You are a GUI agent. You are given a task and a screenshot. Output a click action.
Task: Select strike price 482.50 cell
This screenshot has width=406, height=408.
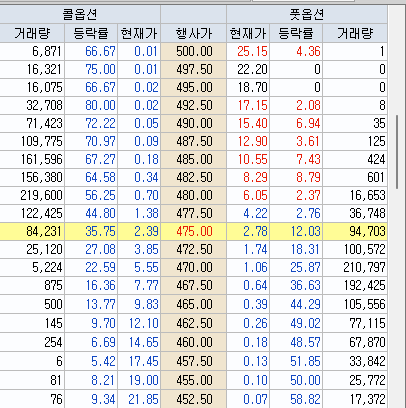pos(194,178)
